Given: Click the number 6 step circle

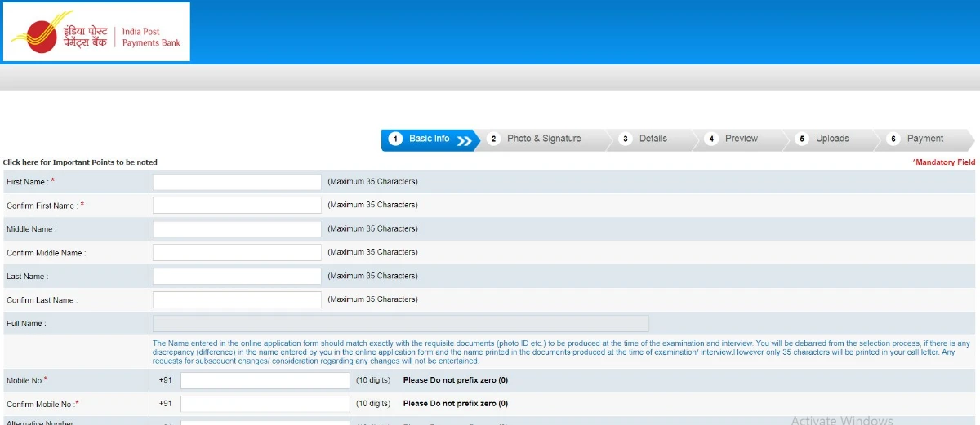Looking at the screenshot, I should (x=893, y=139).
